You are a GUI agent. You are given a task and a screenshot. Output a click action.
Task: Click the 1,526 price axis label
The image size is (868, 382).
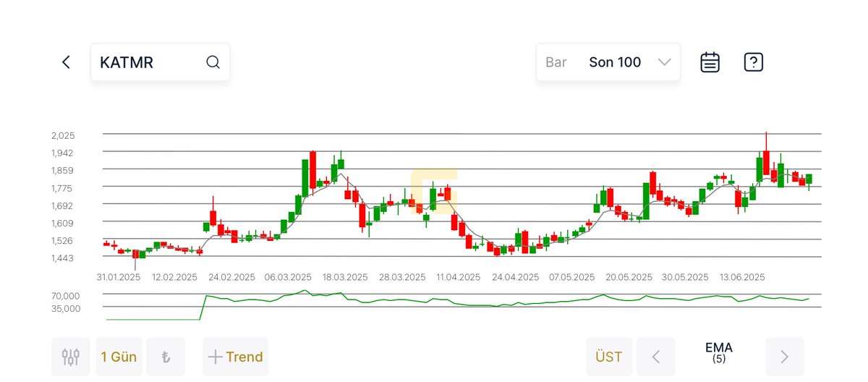click(x=63, y=240)
